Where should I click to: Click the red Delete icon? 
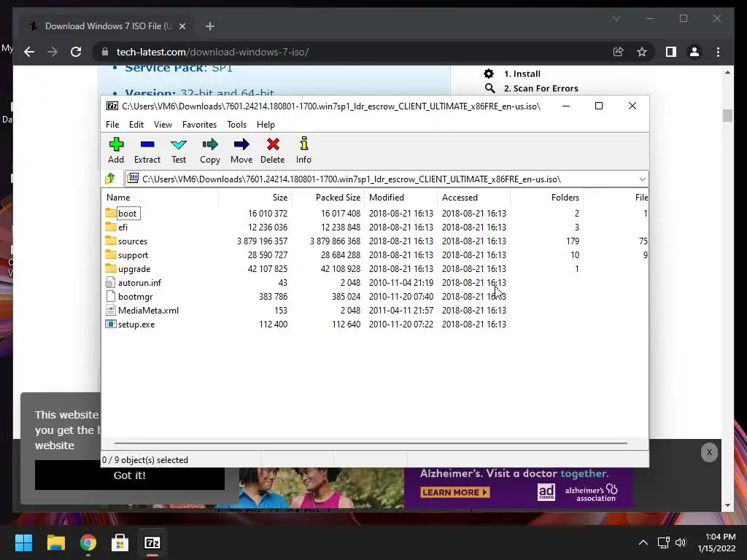pyautogui.click(x=273, y=144)
